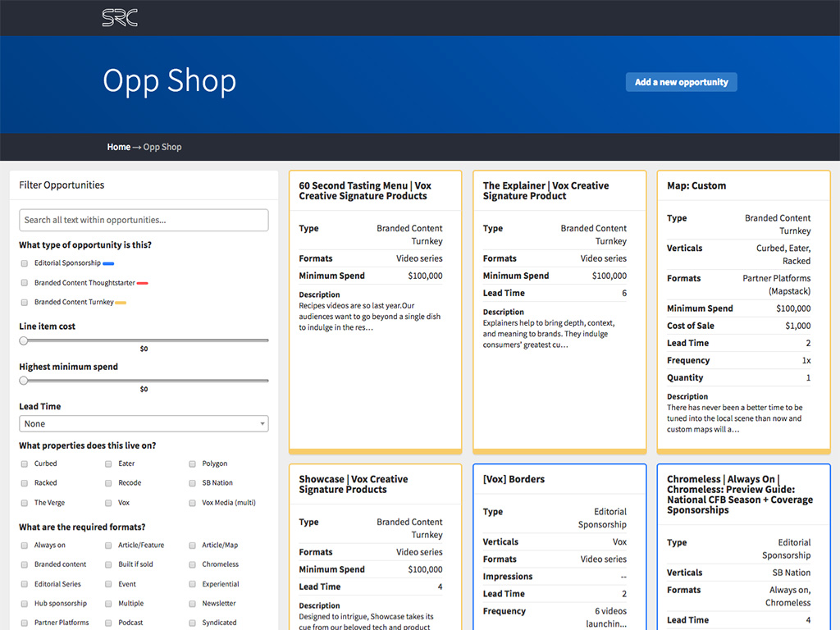The image size is (840, 630).
Task: Tick the Branded Content Turnkey checkbox
Action: (24, 302)
